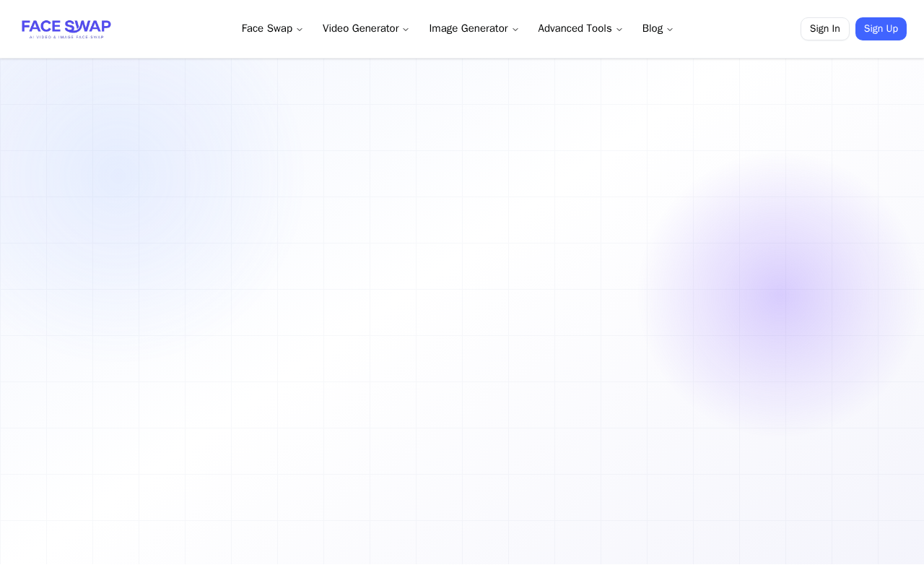Click the Face Swap logo

66,29
